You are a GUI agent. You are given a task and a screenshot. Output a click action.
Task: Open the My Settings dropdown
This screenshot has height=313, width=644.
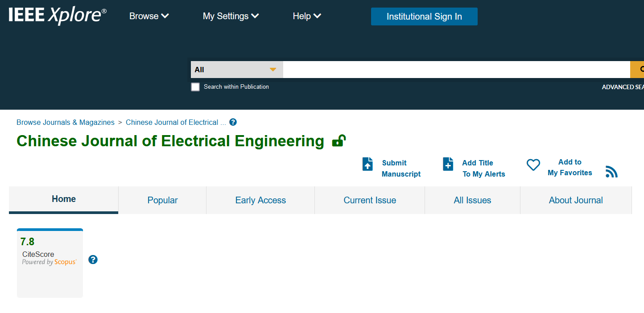pyautogui.click(x=231, y=16)
